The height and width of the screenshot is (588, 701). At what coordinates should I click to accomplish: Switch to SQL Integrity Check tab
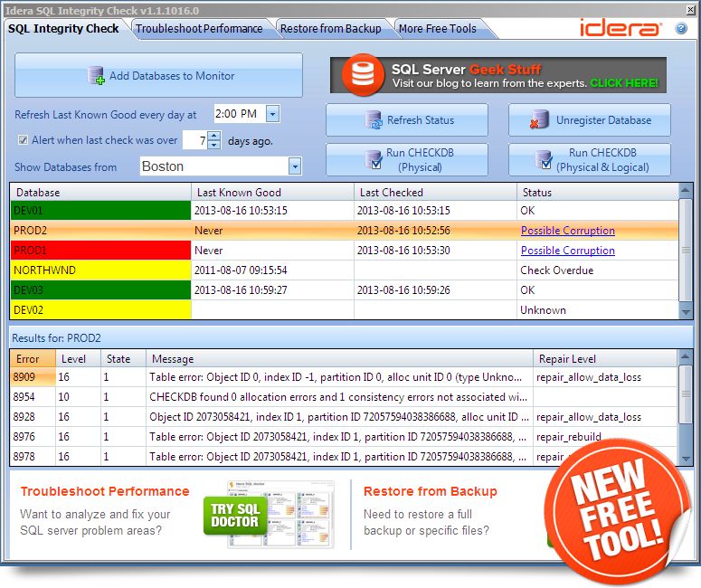coord(63,29)
